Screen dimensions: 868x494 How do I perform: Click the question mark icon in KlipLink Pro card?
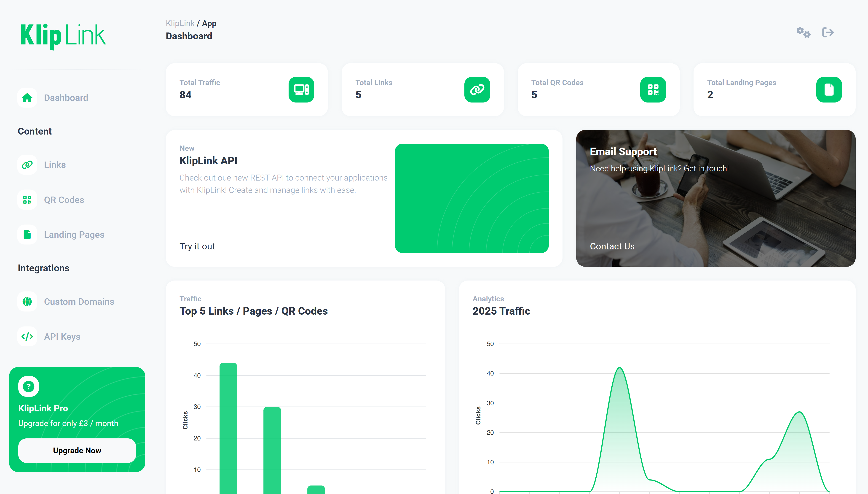coord(28,386)
